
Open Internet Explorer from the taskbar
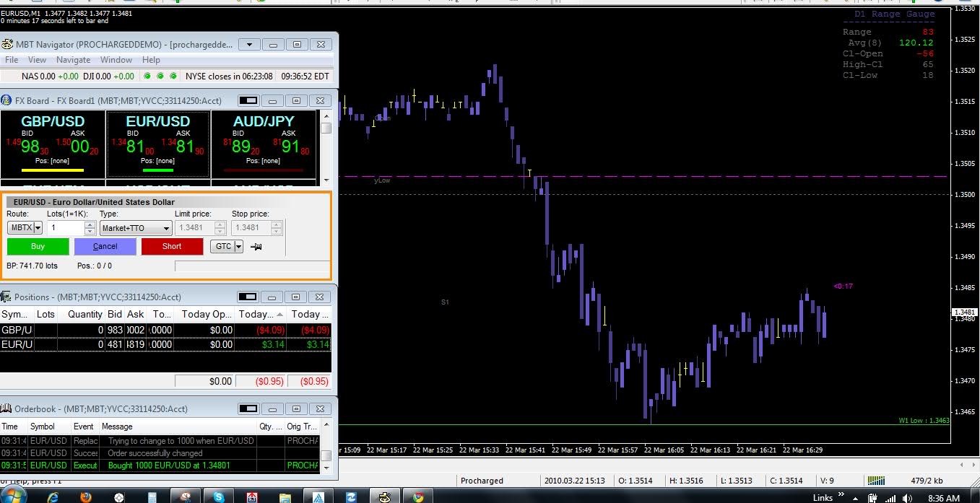click(x=53, y=497)
